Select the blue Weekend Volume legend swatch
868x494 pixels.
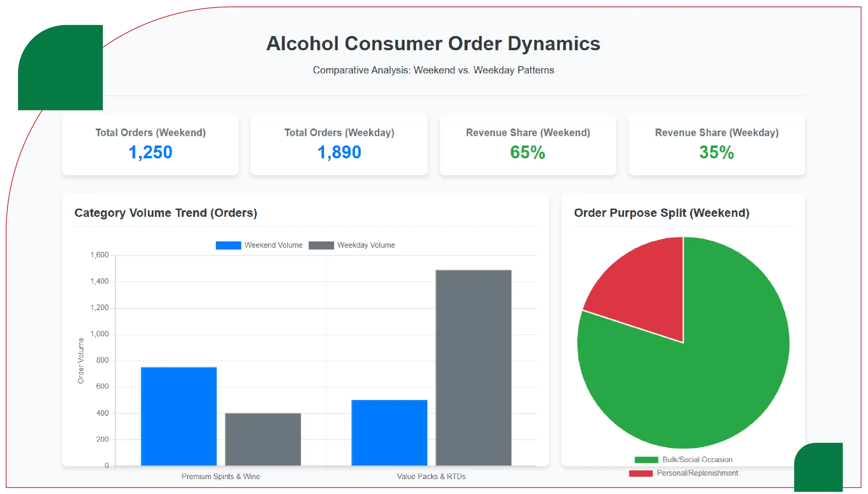point(228,245)
